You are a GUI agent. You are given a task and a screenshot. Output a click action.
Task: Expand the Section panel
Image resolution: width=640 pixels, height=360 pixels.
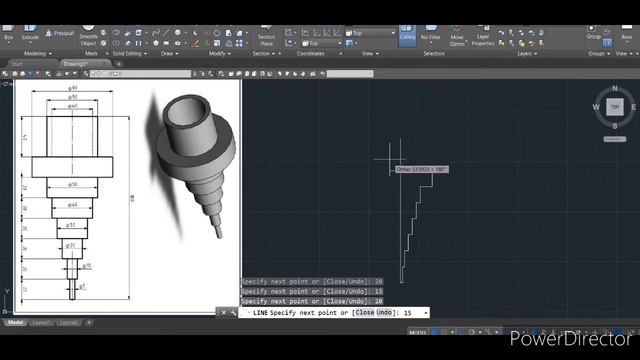tap(263, 53)
